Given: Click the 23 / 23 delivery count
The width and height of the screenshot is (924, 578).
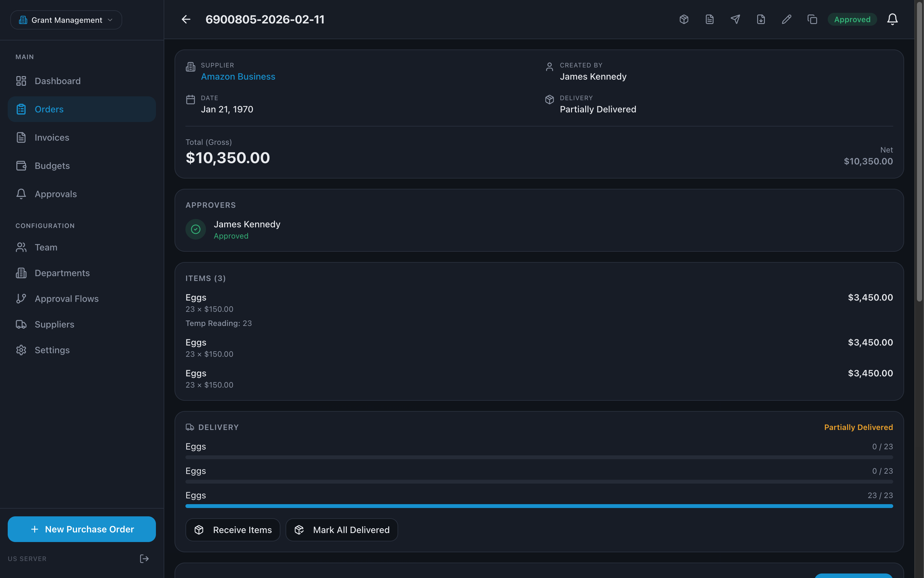Looking at the screenshot, I should [x=880, y=495].
